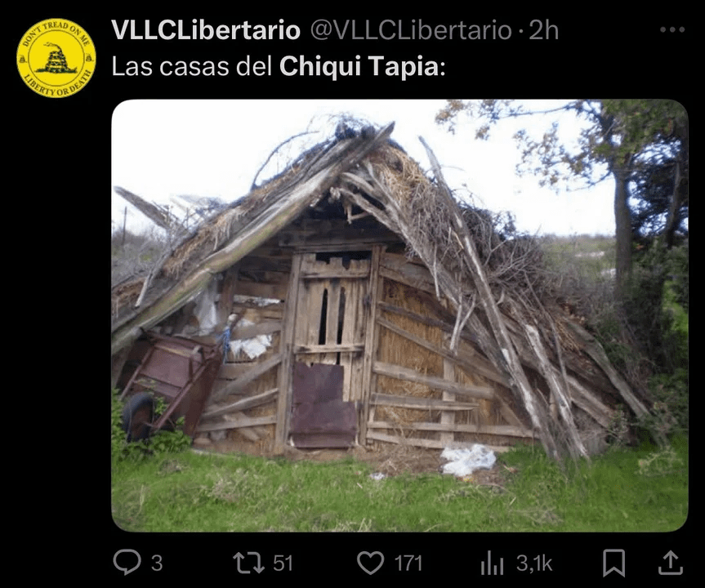Open the 2h timestamp link

543,30
